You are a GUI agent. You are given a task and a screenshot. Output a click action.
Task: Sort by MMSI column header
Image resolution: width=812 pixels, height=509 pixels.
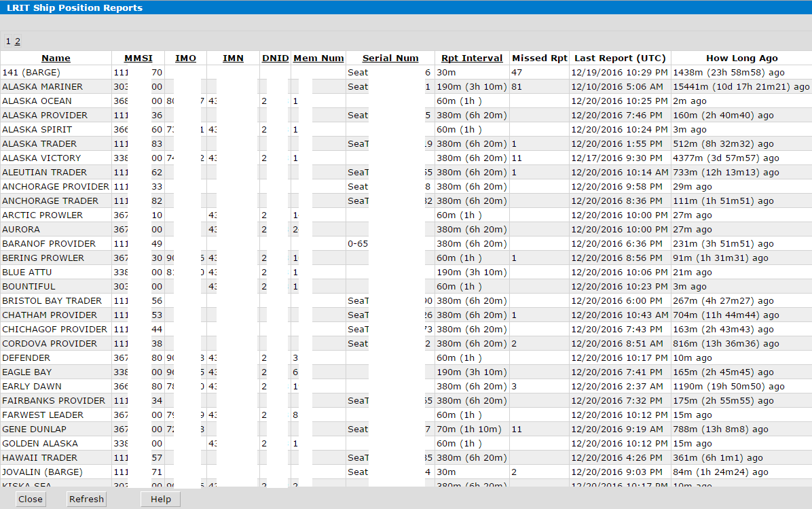coord(138,58)
